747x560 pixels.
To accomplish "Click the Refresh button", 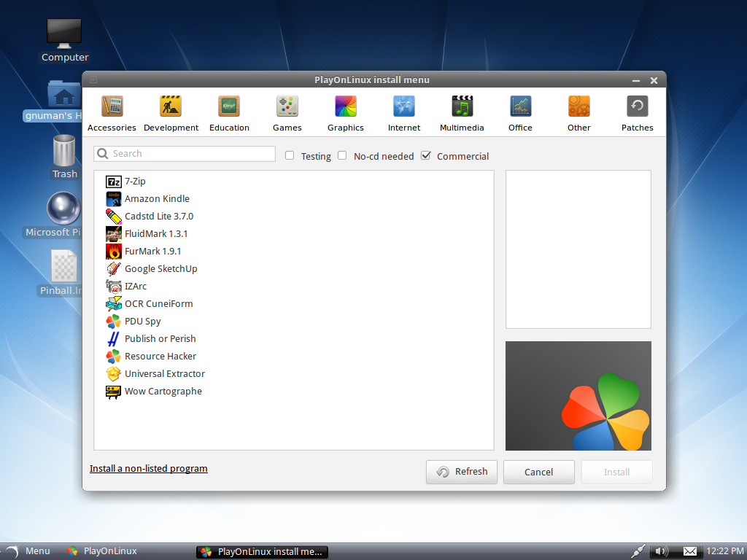I will [462, 472].
